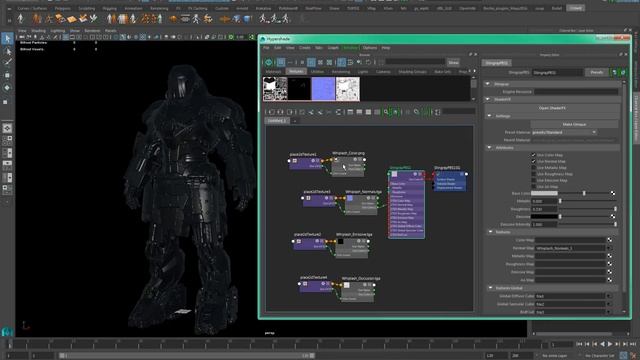This screenshot has height=360, width=640.
Task: Click the Metallic value input field
Action: pos(544,201)
